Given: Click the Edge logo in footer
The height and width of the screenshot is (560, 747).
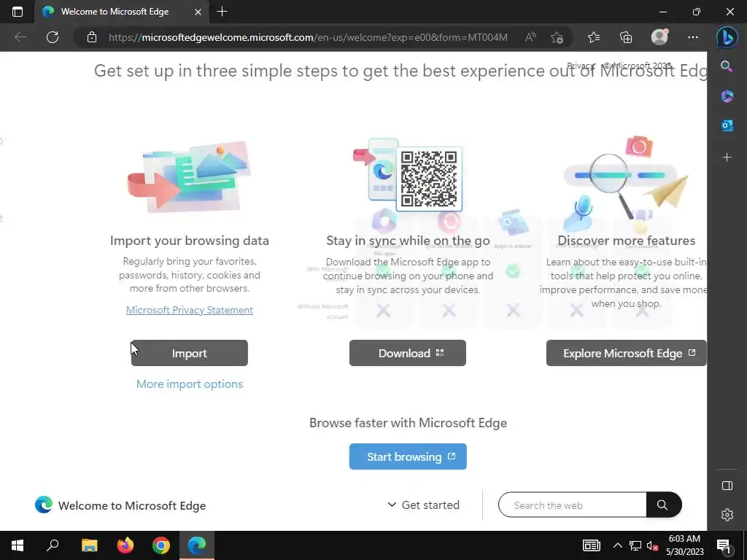Looking at the screenshot, I should click(43, 505).
